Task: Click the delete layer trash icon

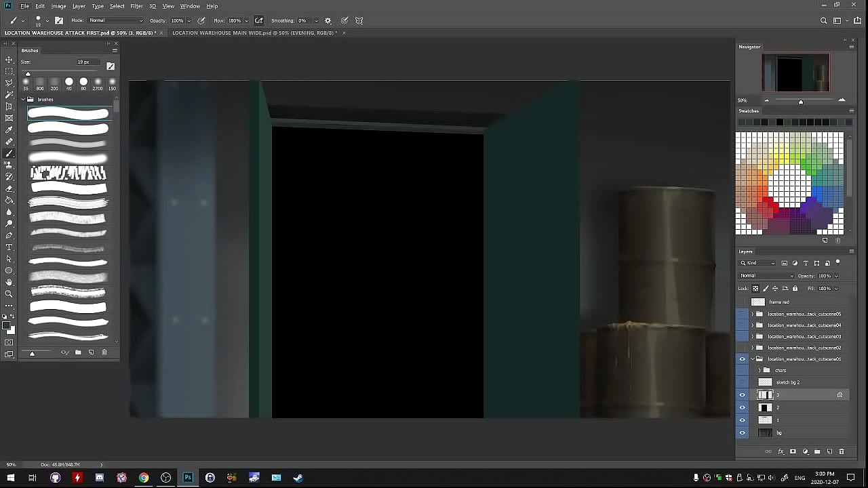Action: point(842,451)
